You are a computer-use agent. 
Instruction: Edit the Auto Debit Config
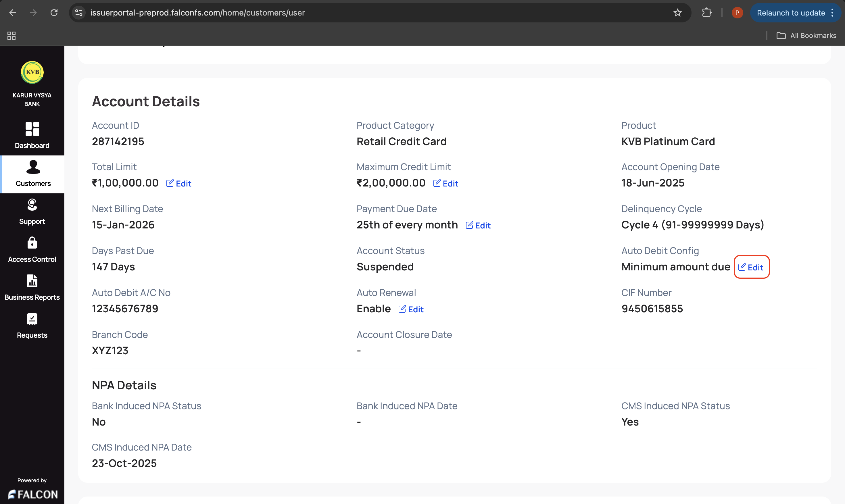[751, 267]
